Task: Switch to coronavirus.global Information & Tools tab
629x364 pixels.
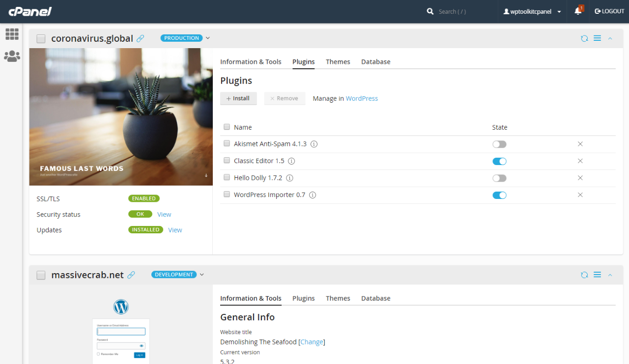Action: (251, 62)
